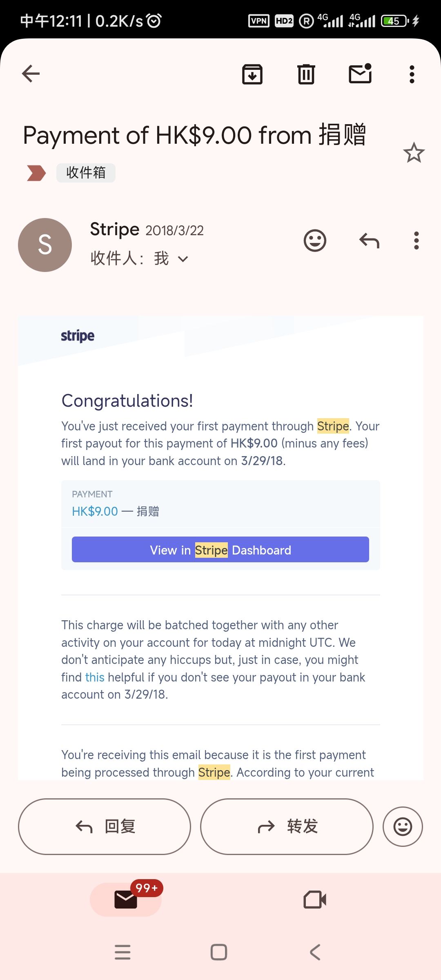The height and width of the screenshot is (980, 441).
Task: Switch to the Mail tab
Action: (x=126, y=899)
